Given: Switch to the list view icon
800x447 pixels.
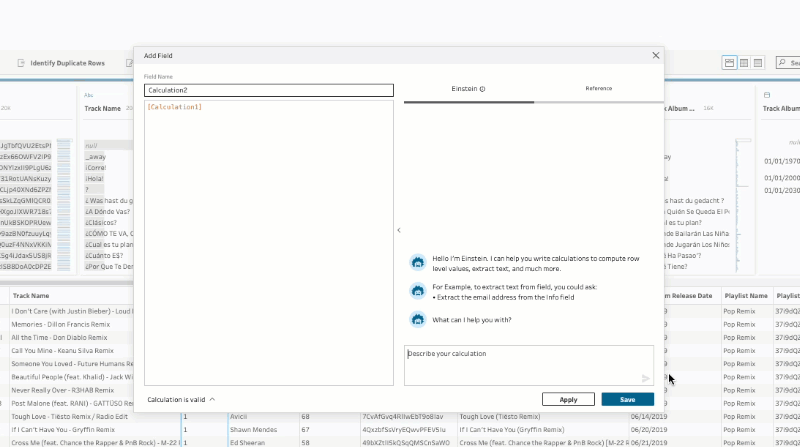Looking at the screenshot, I should (759, 63).
